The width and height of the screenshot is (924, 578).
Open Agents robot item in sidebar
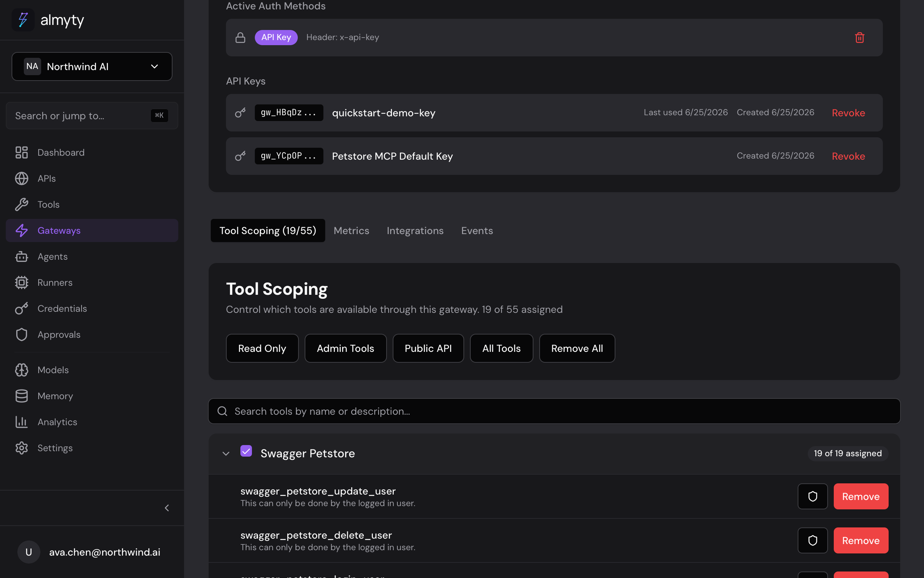point(92,256)
